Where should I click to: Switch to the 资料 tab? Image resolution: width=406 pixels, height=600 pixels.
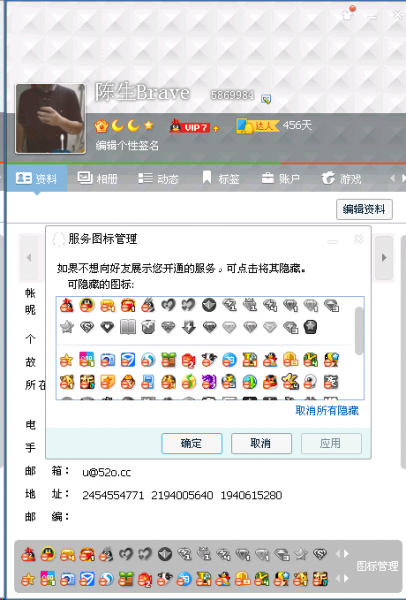tap(36, 178)
